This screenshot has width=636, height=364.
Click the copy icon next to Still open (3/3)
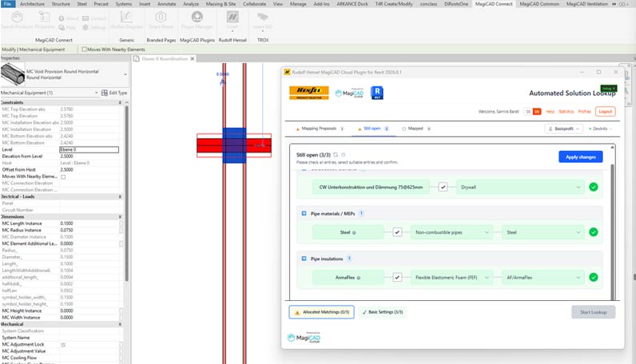[x=343, y=155]
